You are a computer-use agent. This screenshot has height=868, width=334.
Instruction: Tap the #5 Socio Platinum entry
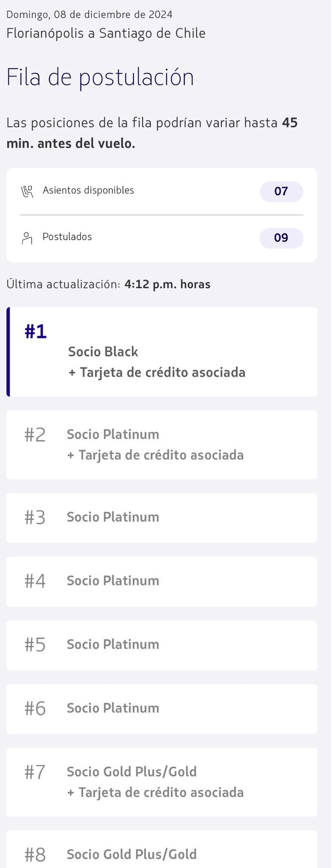(x=162, y=645)
